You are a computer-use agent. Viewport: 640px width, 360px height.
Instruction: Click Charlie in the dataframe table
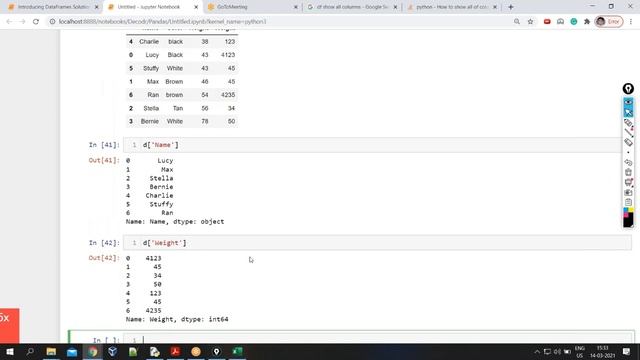(149, 42)
